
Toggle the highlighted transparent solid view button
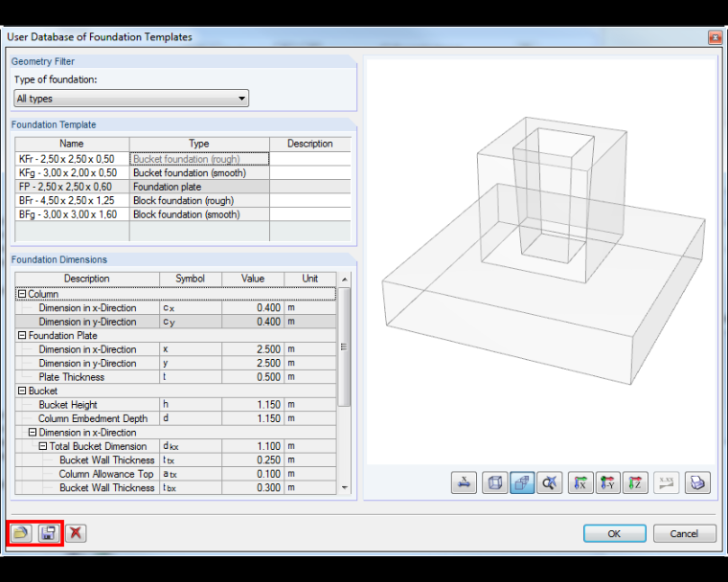pyautogui.click(x=522, y=482)
